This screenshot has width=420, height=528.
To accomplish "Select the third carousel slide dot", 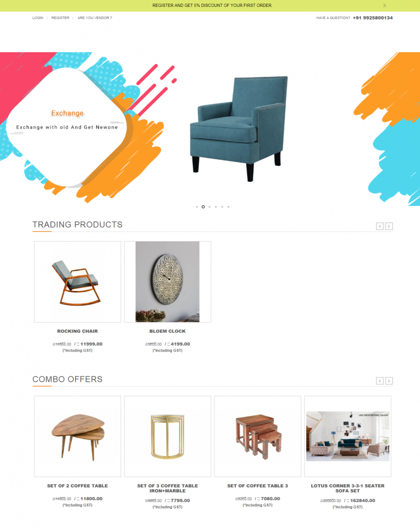I will point(210,207).
